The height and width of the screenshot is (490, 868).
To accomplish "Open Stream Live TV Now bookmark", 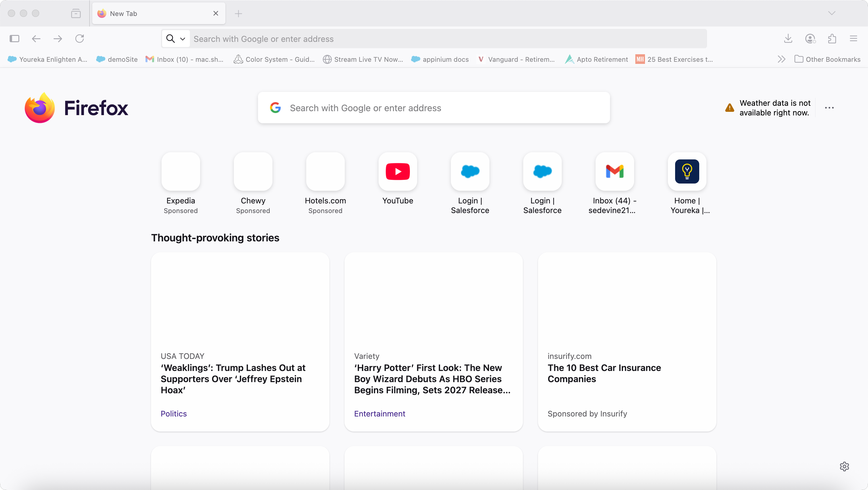I will [x=363, y=59].
